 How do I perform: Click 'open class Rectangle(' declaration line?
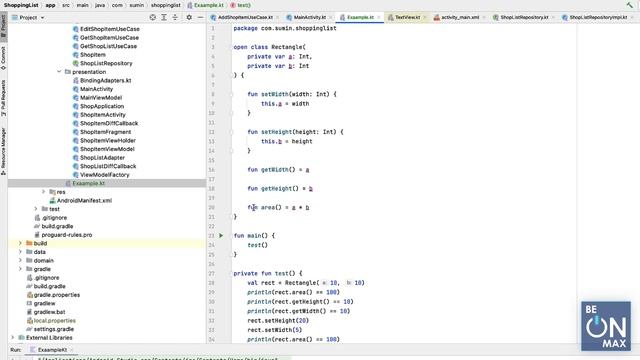point(269,47)
